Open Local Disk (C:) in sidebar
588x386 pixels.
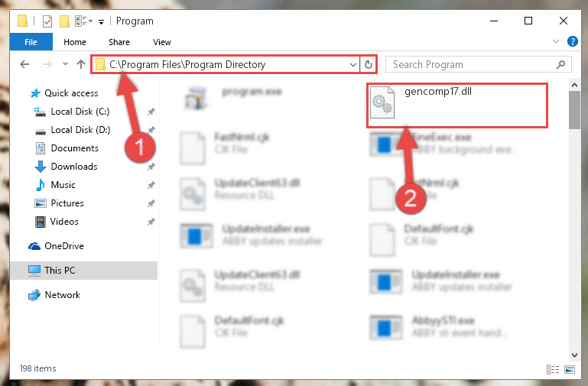[80, 112]
